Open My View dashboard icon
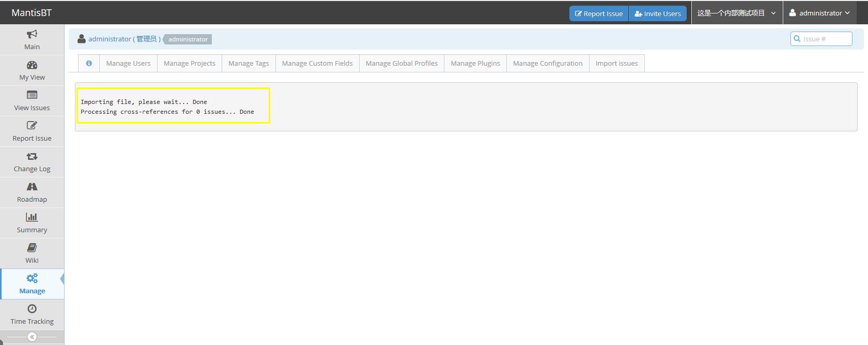This screenshot has width=868, height=345. tap(32, 65)
